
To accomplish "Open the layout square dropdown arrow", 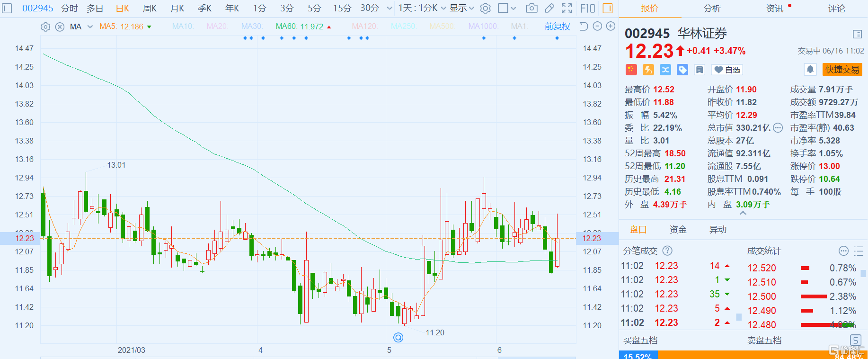I will pos(514,8).
